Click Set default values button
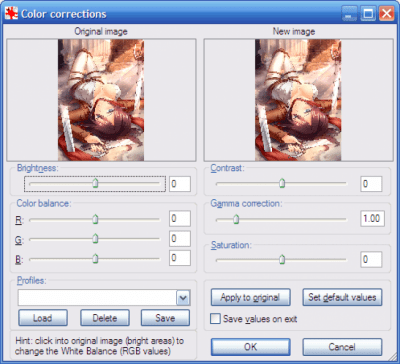Image resolution: width=400 pixels, height=364 pixels. click(342, 297)
